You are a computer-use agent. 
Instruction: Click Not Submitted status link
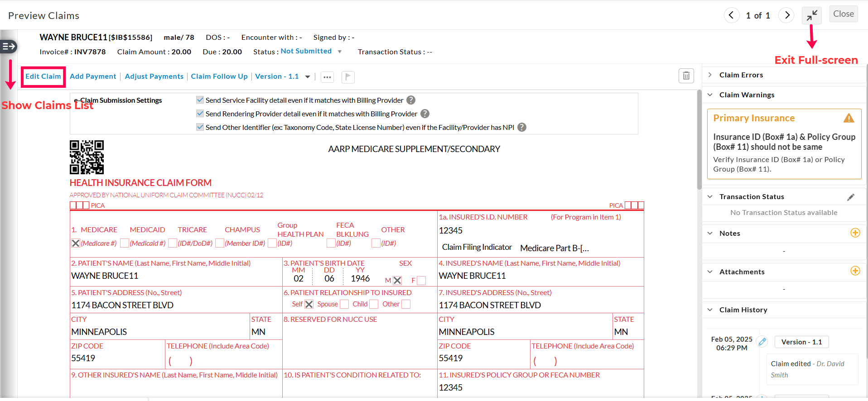(306, 51)
